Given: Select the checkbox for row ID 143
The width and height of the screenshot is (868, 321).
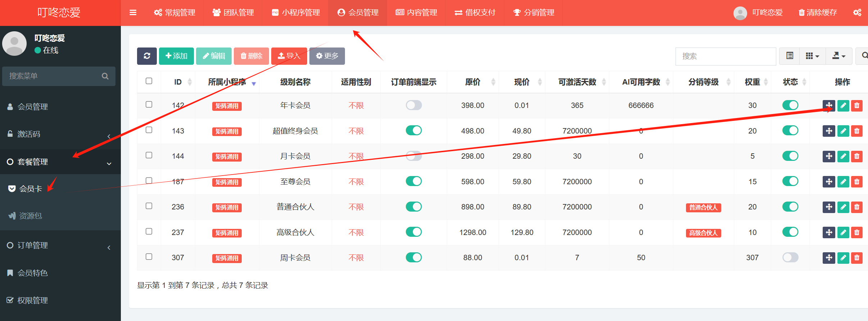Looking at the screenshot, I should click(149, 130).
